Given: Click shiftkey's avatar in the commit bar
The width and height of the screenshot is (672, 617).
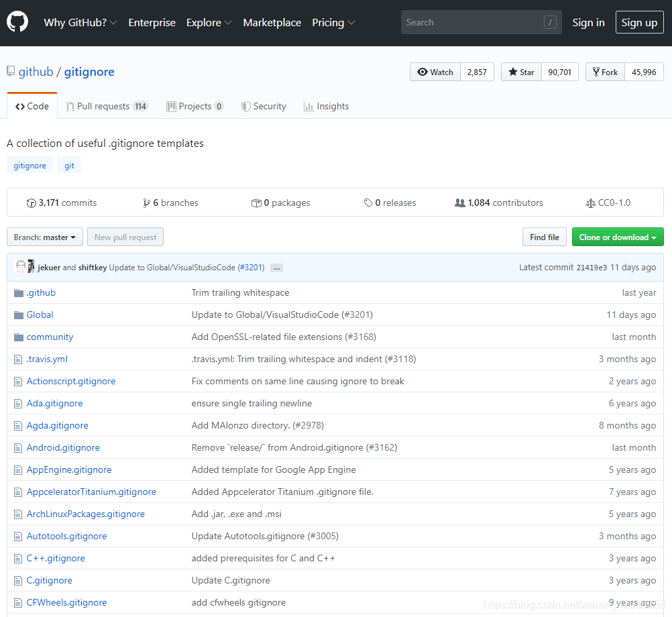Looking at the screenshot, I should coord(31,266).
